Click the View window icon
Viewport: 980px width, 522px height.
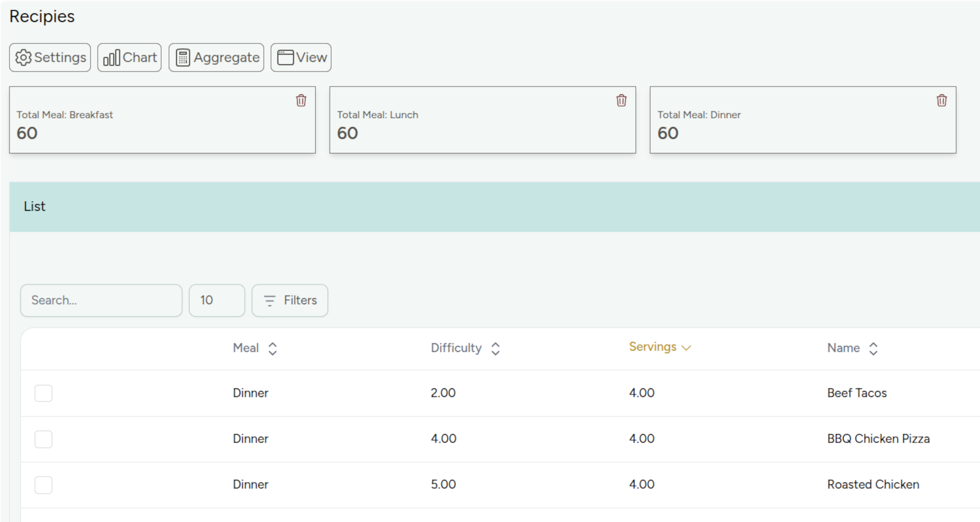(x=285, y=58)
